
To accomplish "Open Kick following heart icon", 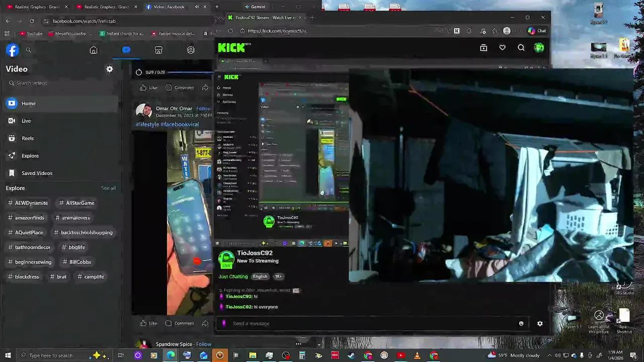I will point(502,48).
